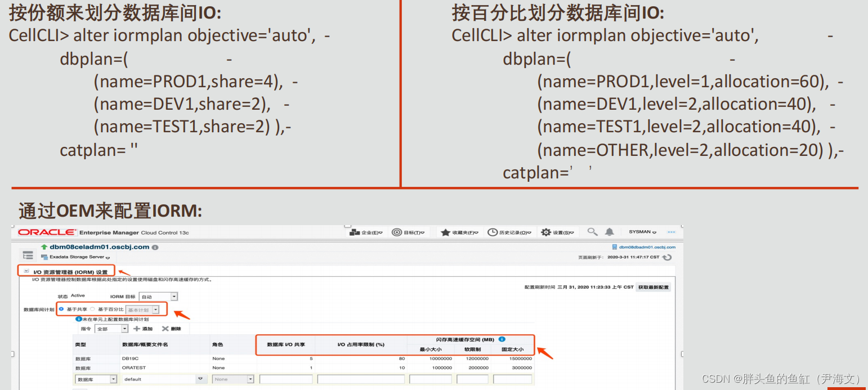The width and height of the screenshot is (868, 390).
Task: Click the X icon for 删除
Action: pos(165,329)
